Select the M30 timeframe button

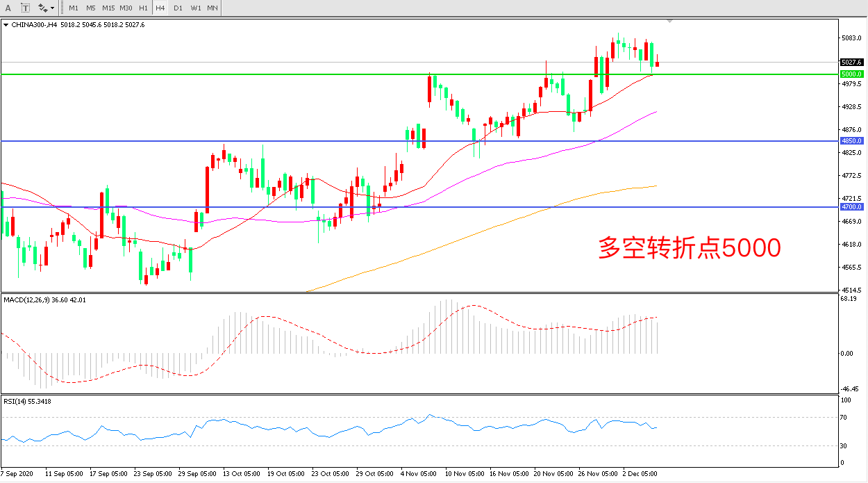pos(126,8)
